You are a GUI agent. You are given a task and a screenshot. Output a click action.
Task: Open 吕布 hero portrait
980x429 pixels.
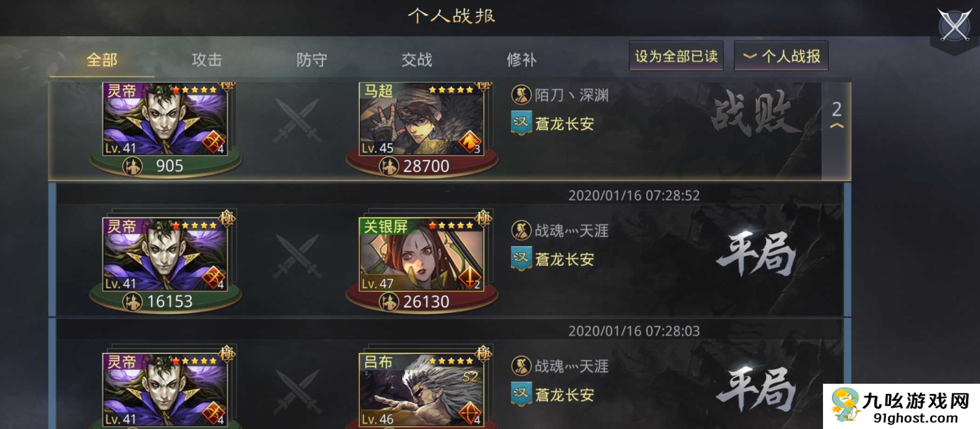[421, 390]
